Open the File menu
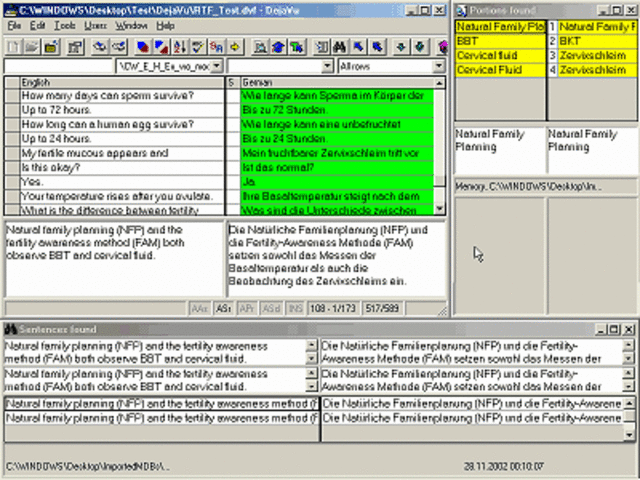 [14, 26]
